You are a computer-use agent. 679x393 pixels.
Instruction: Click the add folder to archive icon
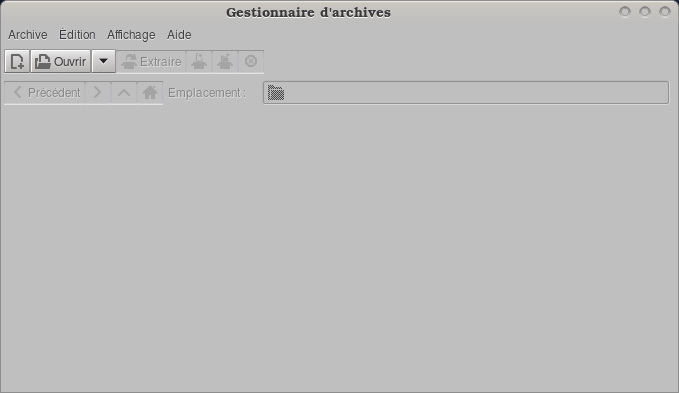coord(225,61)
